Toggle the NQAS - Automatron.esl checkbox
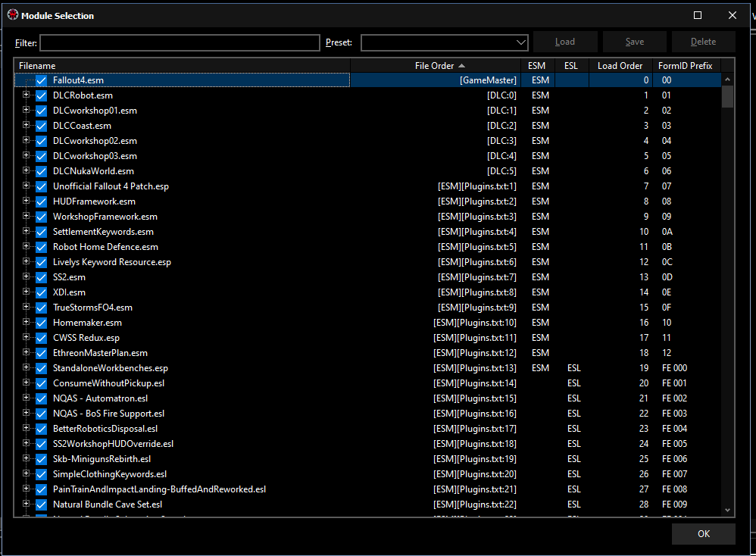Image resolution: width=756 pixels, height=556 pixels. (42, 398)
